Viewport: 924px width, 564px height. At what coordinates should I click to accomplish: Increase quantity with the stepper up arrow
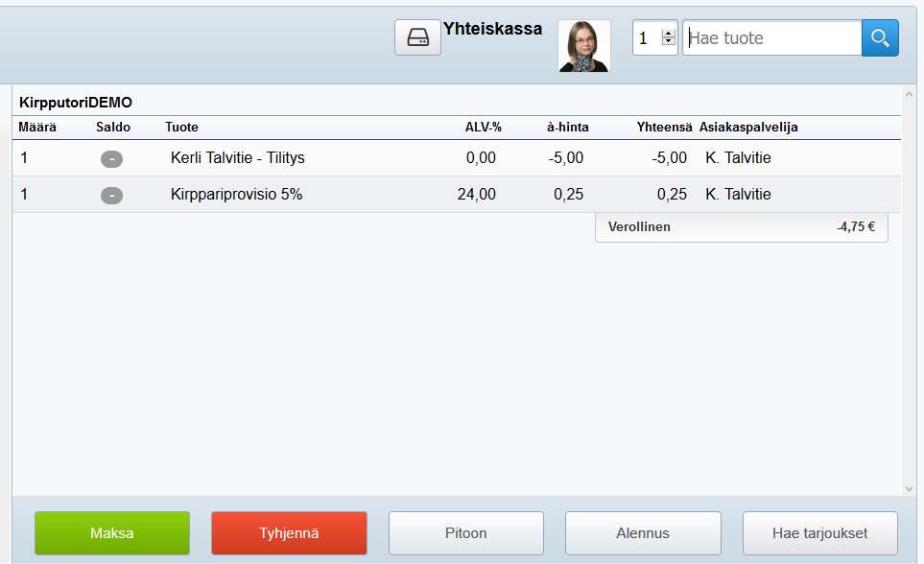click(x=669, y=33)
